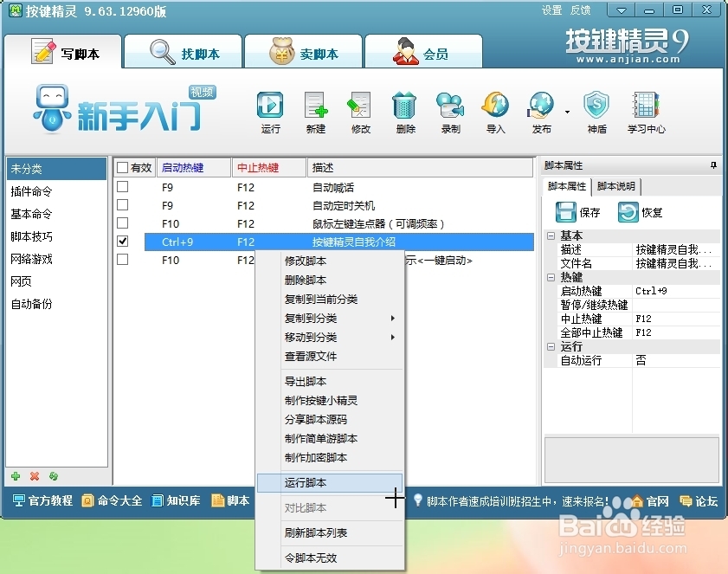Click the green refresh category icon
Screen dimensions: 728x574
(x=54, y=476)
